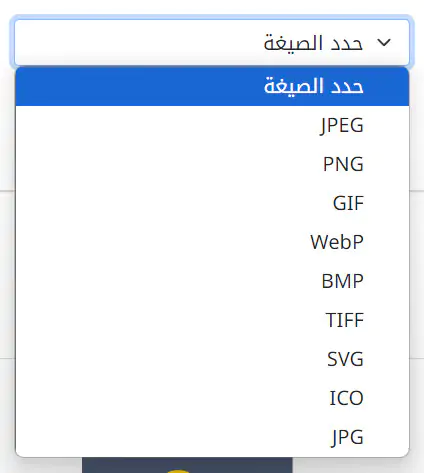Choose the animated GIF image type

click(212, 203)
